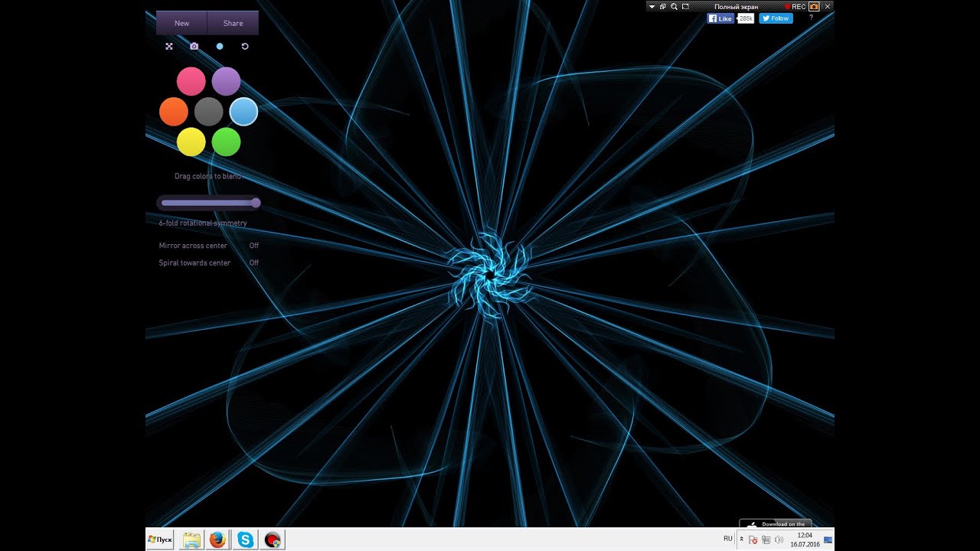Show hidden tray icons arrow
Viewport: 980px width, 551px height.
(741, 540)
